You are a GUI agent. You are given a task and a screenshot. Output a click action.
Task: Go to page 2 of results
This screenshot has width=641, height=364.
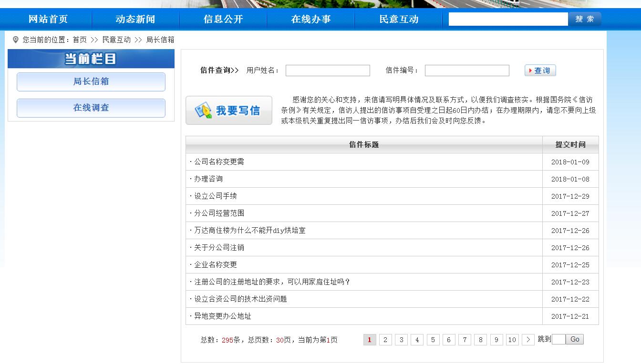tap(385, 340)
